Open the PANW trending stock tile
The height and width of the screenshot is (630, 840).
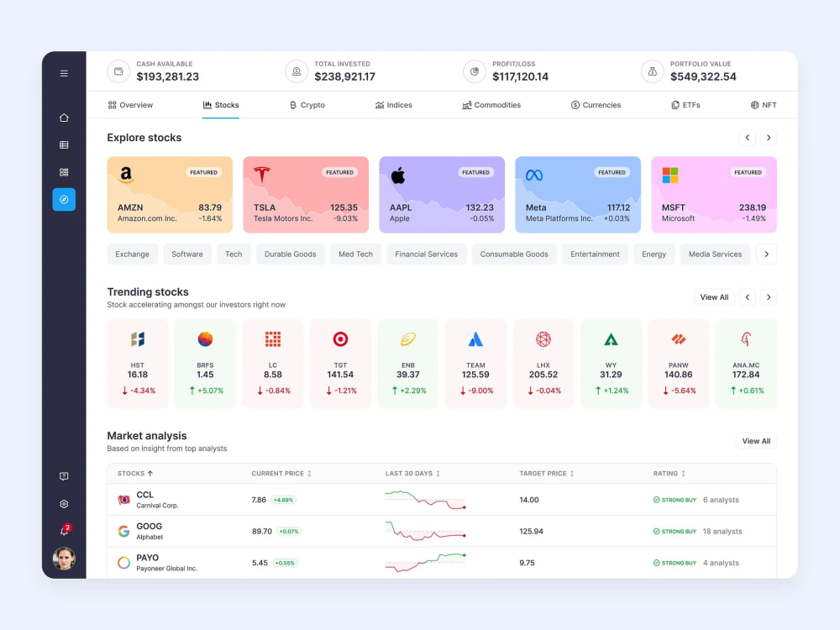tap(679, 364)
